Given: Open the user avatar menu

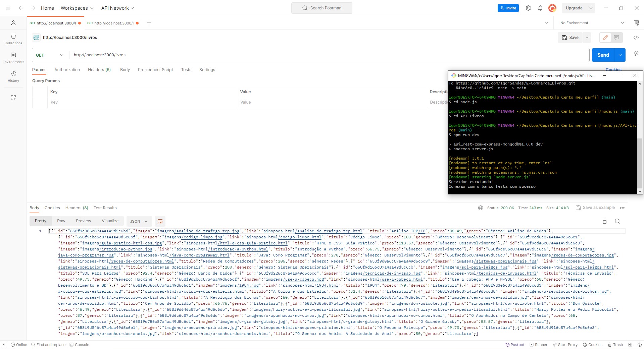Looking at the screenshot, I should [552, 8].
